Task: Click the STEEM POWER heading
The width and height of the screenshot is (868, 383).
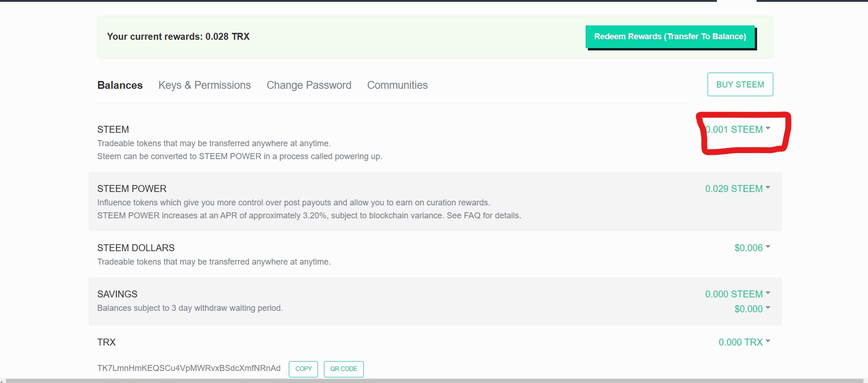Action: click(132, 189)
